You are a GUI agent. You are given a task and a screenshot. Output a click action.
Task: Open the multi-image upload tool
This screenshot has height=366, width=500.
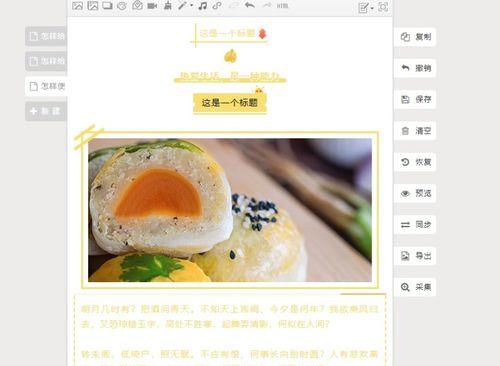coord(93,6)
